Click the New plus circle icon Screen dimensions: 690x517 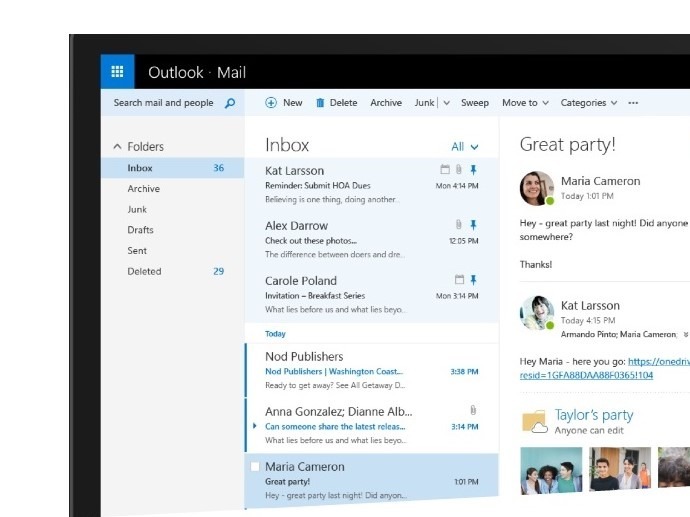point(271,103)
